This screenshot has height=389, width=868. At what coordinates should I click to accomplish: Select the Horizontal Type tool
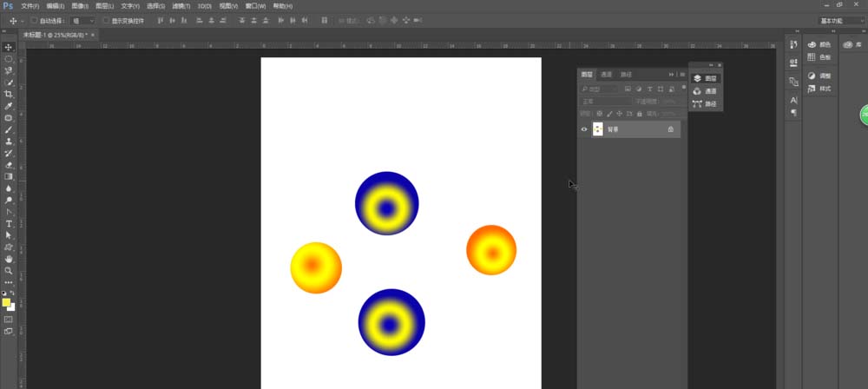coord(9,223)
